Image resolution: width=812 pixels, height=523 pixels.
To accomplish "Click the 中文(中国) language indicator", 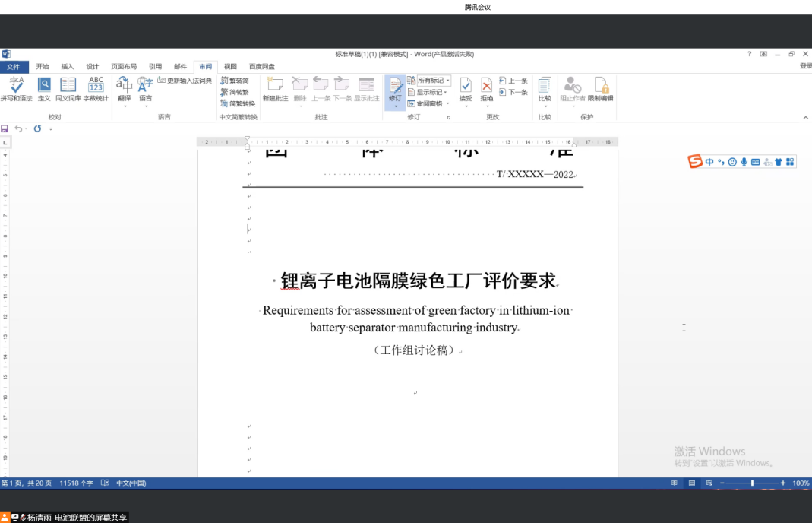I will 131,483.
